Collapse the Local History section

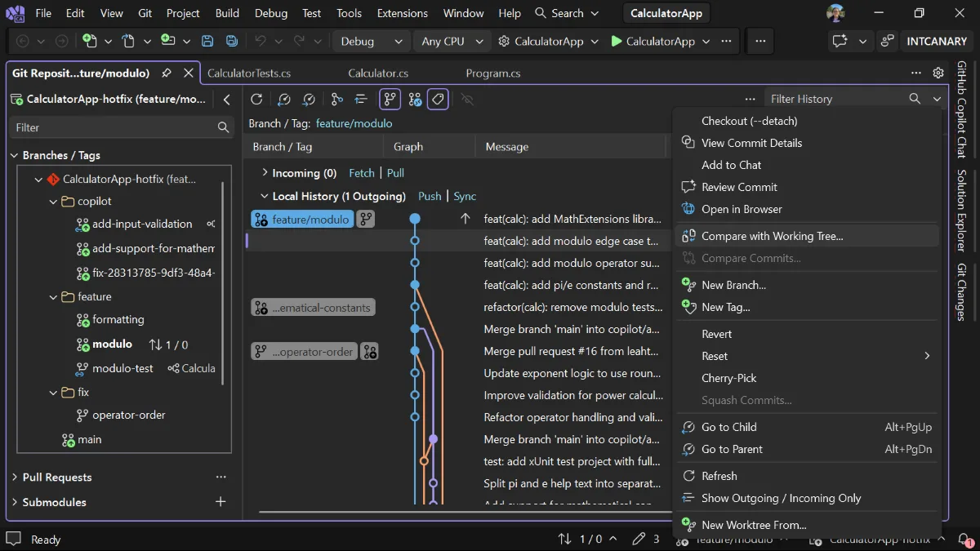pyautogui.click(x=265, y=196)
